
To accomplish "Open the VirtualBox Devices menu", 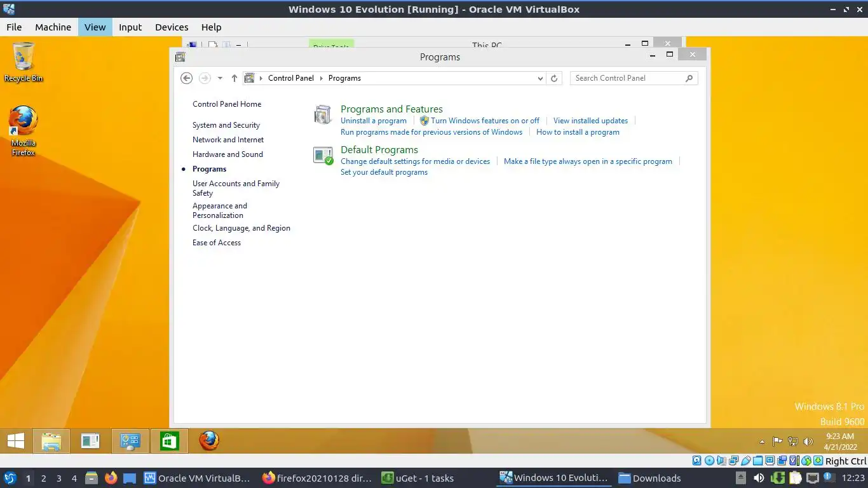I will coord(172,27).
